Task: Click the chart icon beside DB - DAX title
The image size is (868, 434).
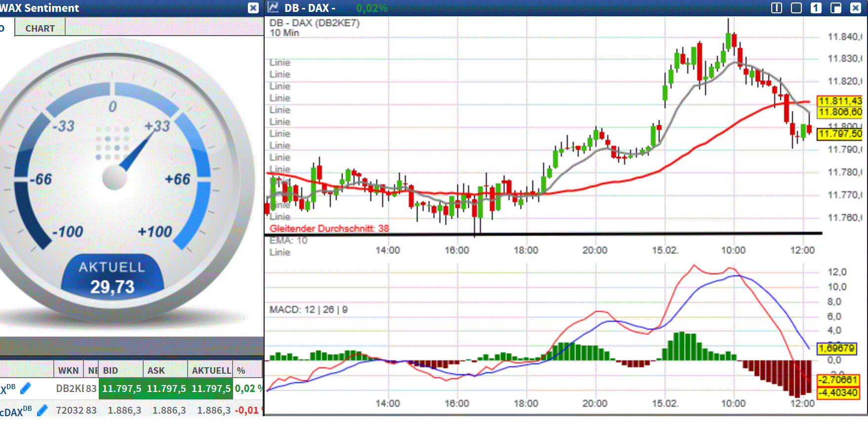Action: tap(273, 7)
